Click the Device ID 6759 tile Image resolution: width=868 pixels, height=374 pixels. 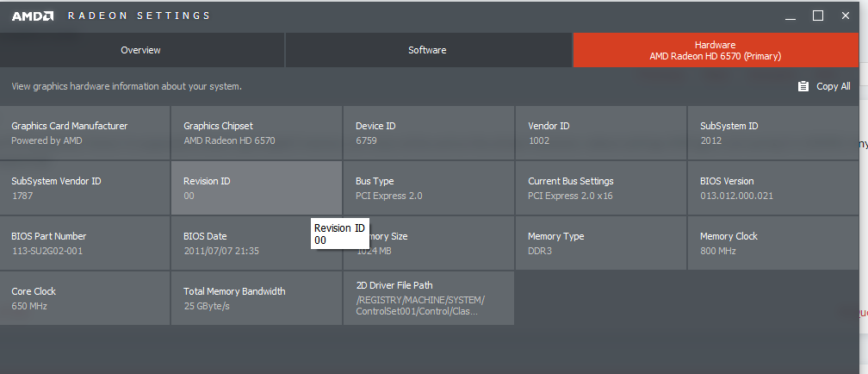429,133
